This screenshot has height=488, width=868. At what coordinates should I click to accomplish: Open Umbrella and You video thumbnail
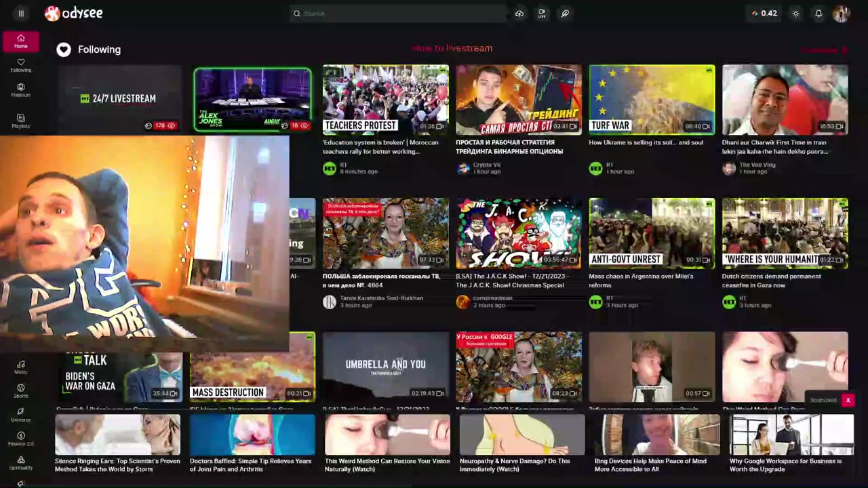click(x=386, y=367)
